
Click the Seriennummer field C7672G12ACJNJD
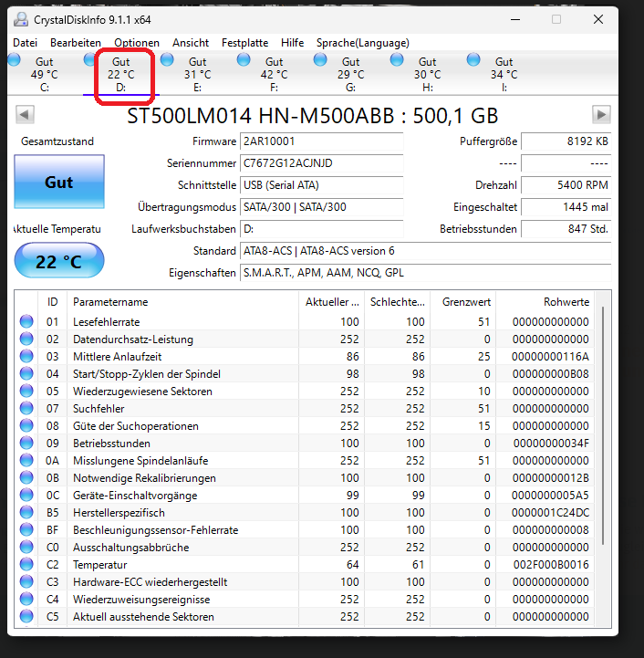pyautogui.click(x=321, y=163)
